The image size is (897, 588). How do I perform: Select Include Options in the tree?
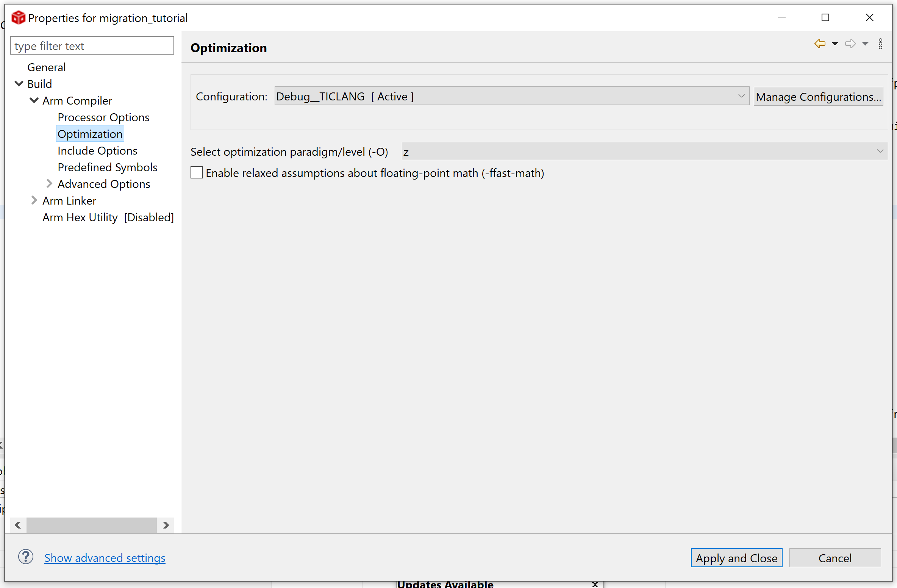pos(97,151)
